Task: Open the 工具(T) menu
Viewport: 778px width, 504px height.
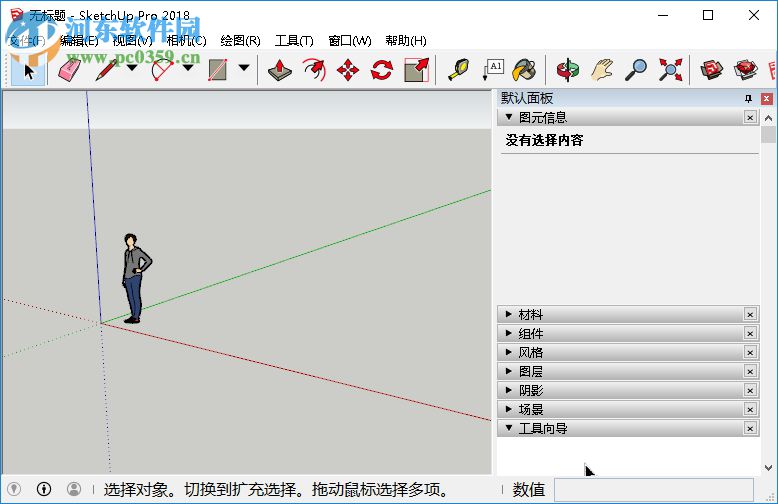Action: pos(294,41)
